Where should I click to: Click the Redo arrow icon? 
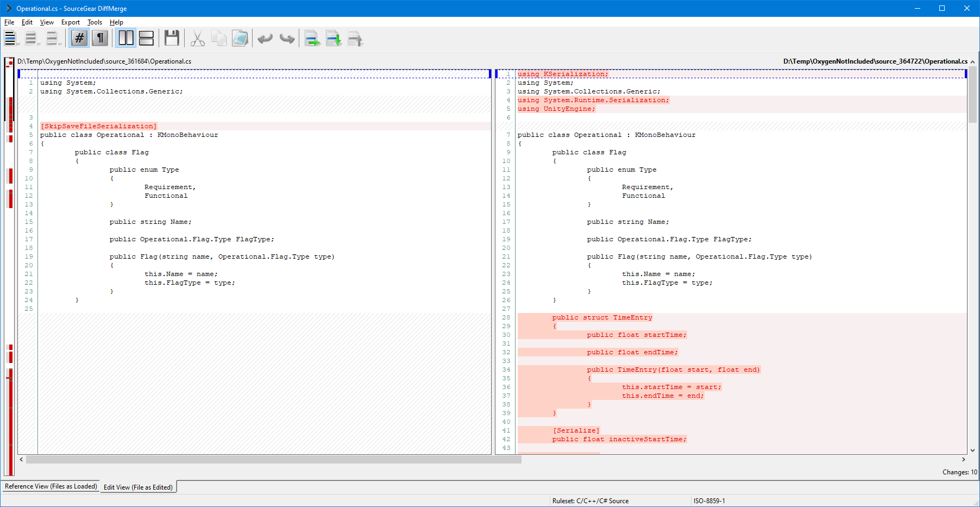pyautogui.click(x=287, y=39)
